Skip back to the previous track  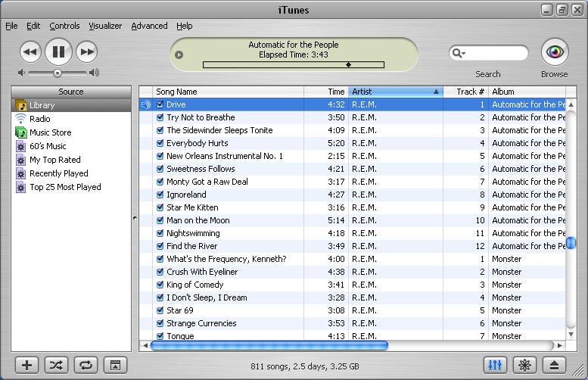(x=30, y=51)
